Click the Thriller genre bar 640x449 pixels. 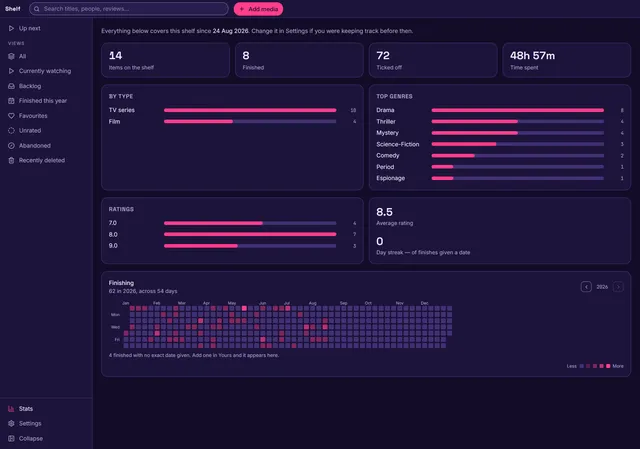(518, 122)
